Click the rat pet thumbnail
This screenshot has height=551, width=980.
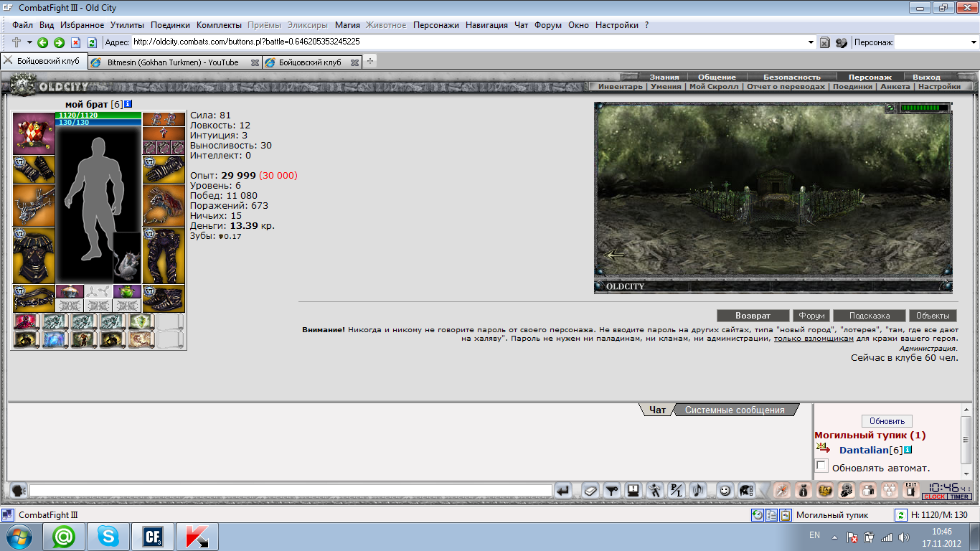pyautogui.click(x=127, y=258)
